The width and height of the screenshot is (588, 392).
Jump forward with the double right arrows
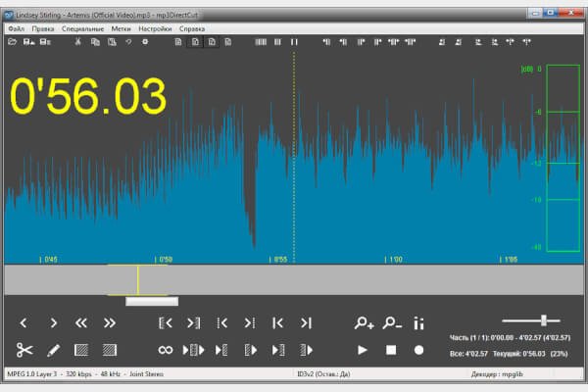point(110,323)
